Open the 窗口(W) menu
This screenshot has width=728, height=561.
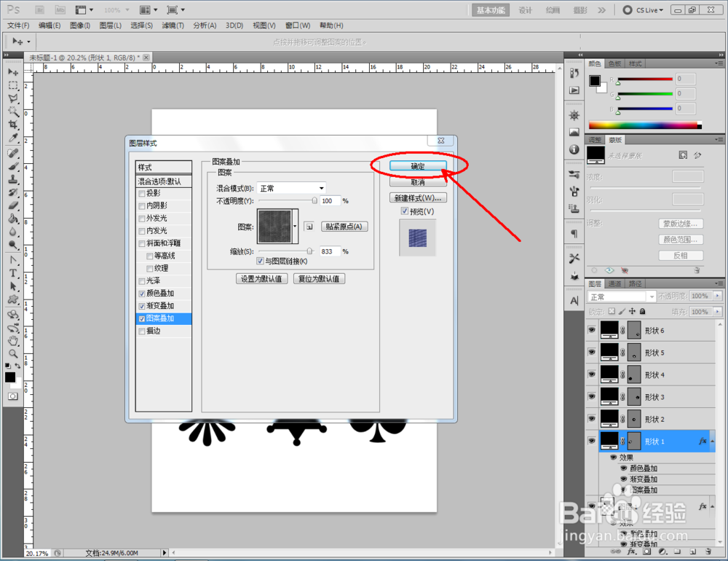(x=298, y=25)
